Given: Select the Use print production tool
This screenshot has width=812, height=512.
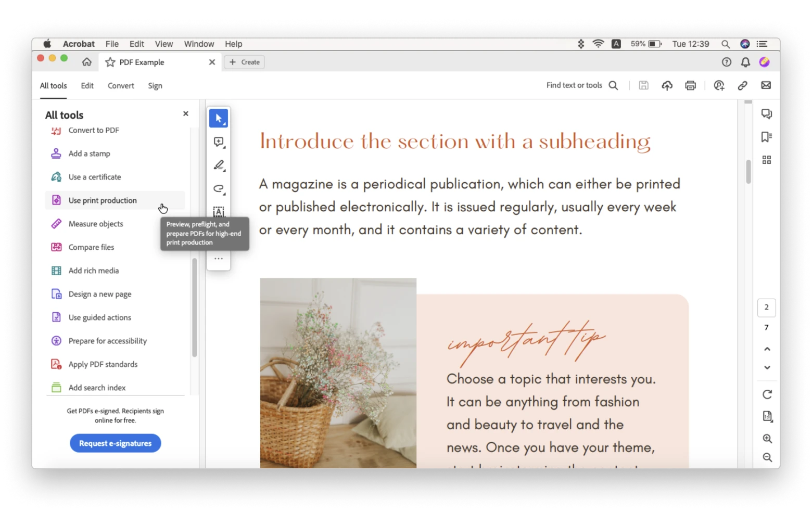Looking at the screenshot, I should click(x=102, y=200).
